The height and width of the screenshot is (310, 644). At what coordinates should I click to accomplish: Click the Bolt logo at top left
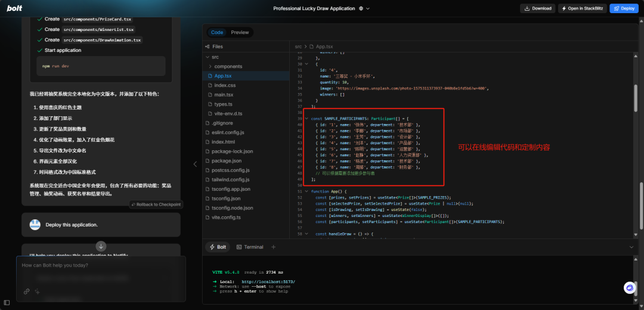(x=14, y=8)
